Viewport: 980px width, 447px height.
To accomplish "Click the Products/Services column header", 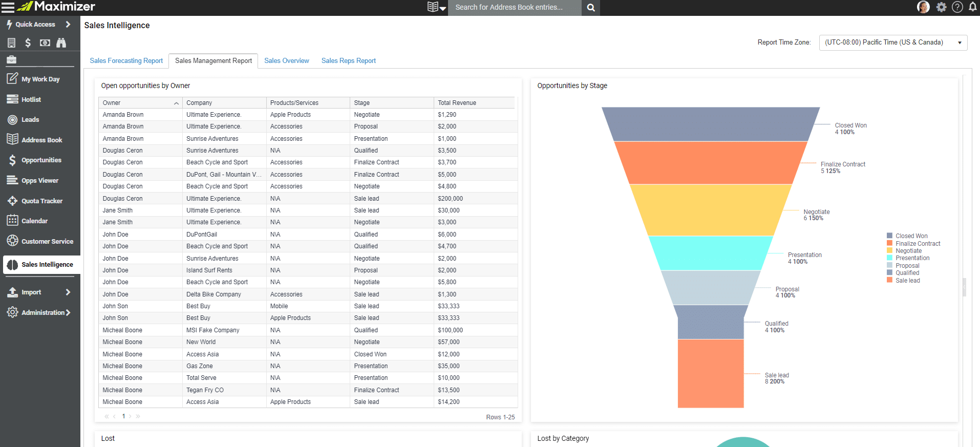I will coord(308,103).
